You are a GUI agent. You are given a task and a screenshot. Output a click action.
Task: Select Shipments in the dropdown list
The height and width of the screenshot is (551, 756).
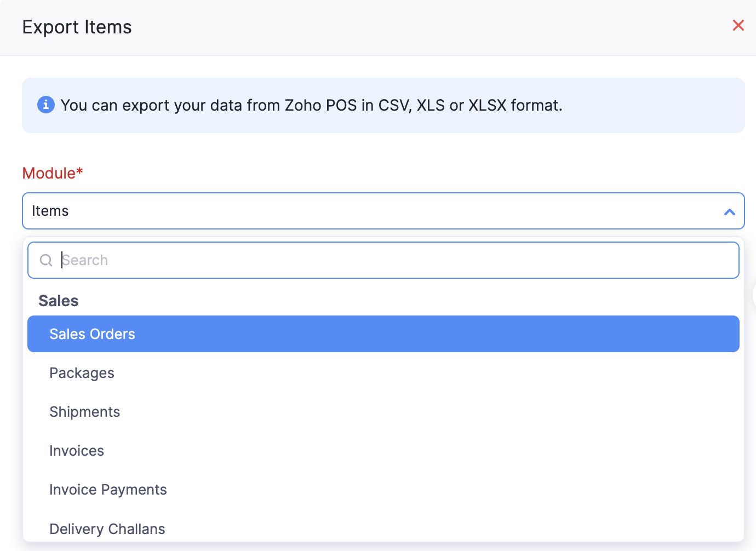click(x=84, y=412)
